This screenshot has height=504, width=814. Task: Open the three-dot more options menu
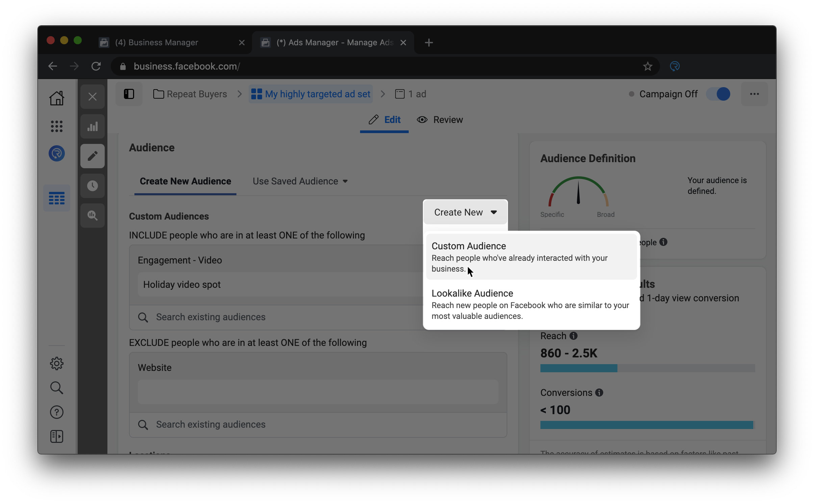(x=755, y=94)
